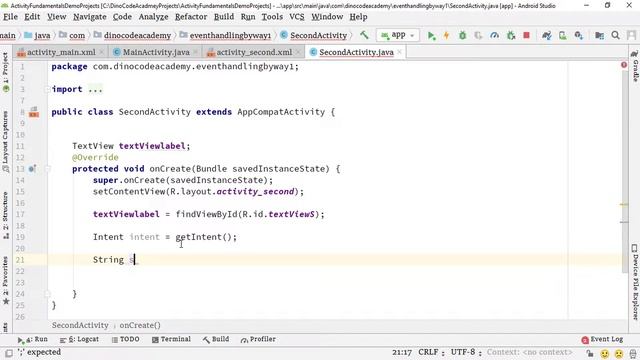The height and width of the screenshot is (360, 640).
Task: Close the activity_main.xml tab
Action: [102, 52]
